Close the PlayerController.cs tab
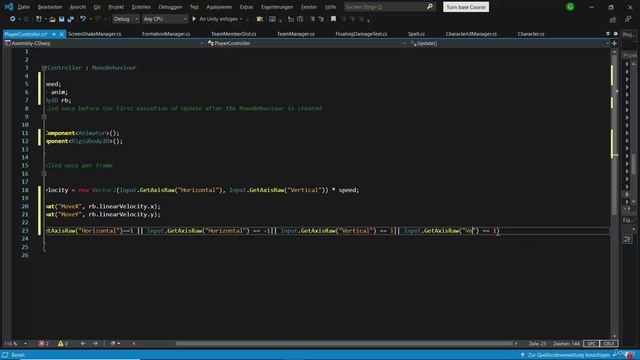 pos(62,34)
